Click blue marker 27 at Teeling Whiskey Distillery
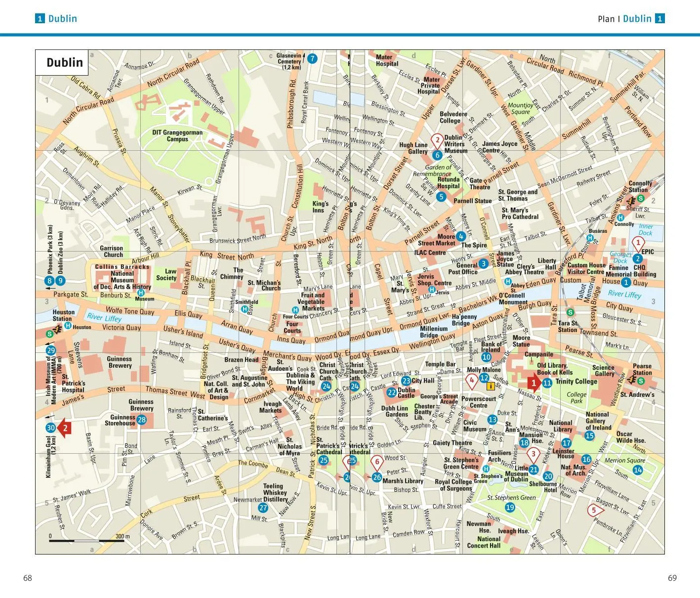 (x=263, y=508)
